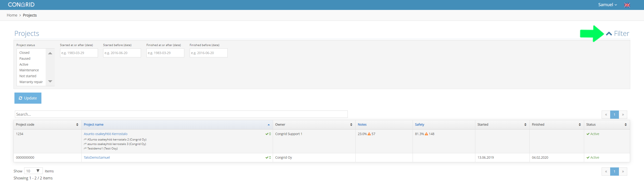Focus the project Search box

181,114
